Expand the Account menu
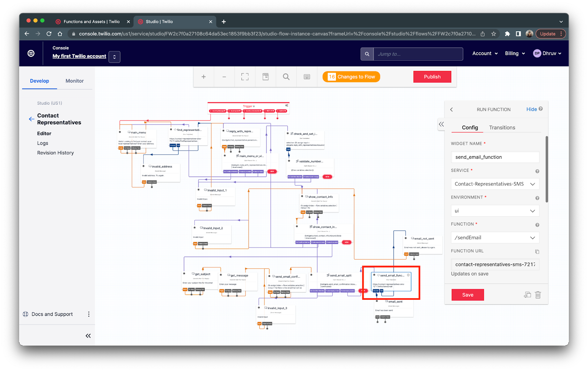The width and height of the screenshot is (588, 371). pos(485,54)
